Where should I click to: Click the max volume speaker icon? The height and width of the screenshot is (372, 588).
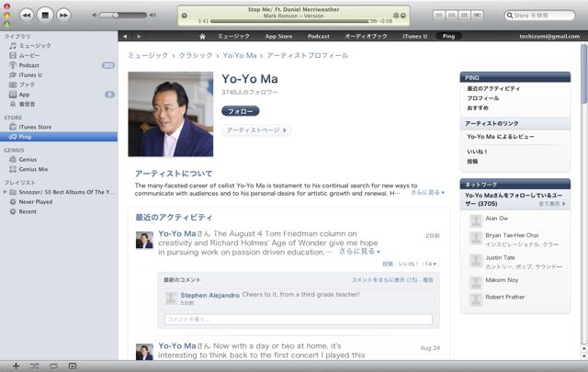(x=153, y=16)
